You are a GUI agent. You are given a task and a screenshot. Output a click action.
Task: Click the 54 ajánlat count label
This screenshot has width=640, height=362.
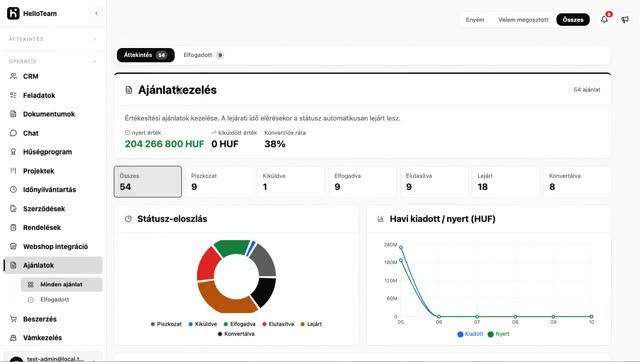[587, 90]
